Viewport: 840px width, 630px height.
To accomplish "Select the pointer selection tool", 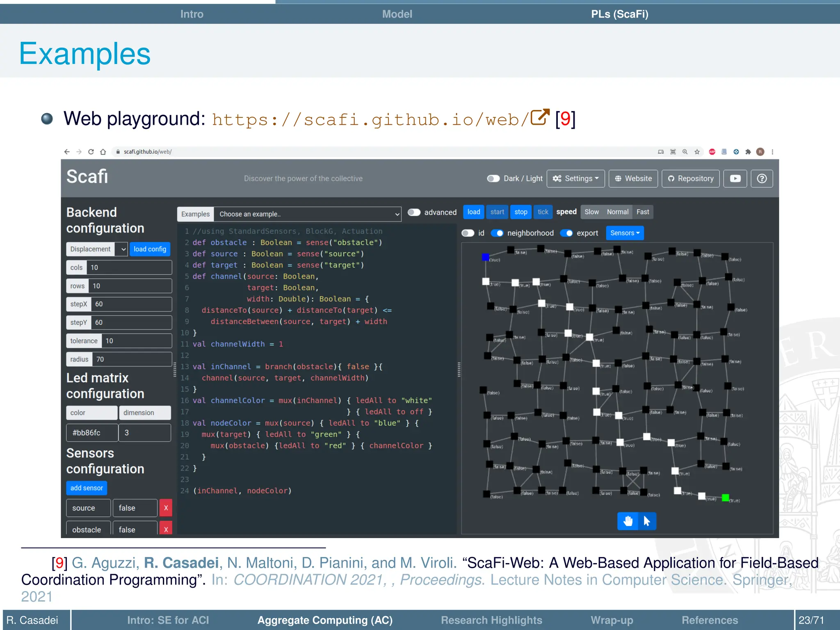I will (647, 521).
